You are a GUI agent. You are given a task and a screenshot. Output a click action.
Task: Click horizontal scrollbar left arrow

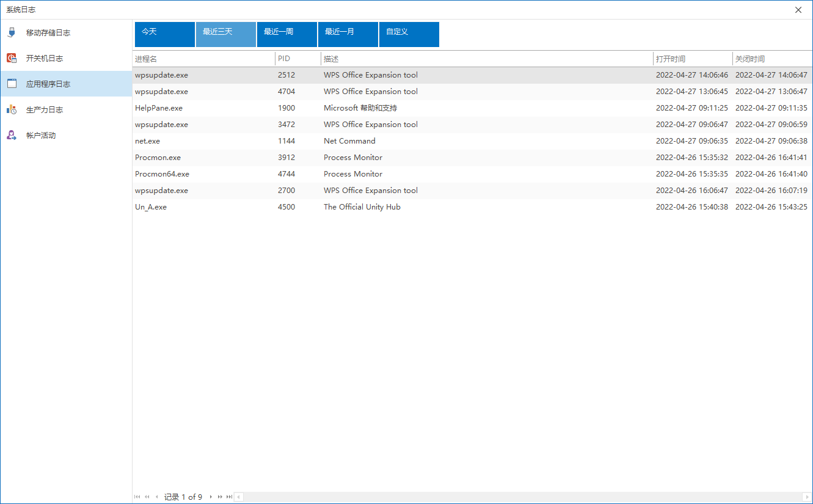[x=239, y=497]
